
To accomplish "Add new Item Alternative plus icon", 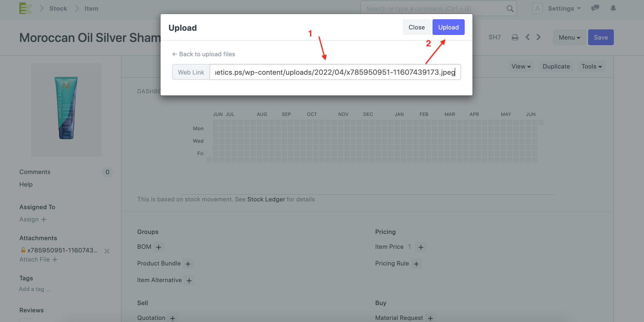I will point(189,281).
